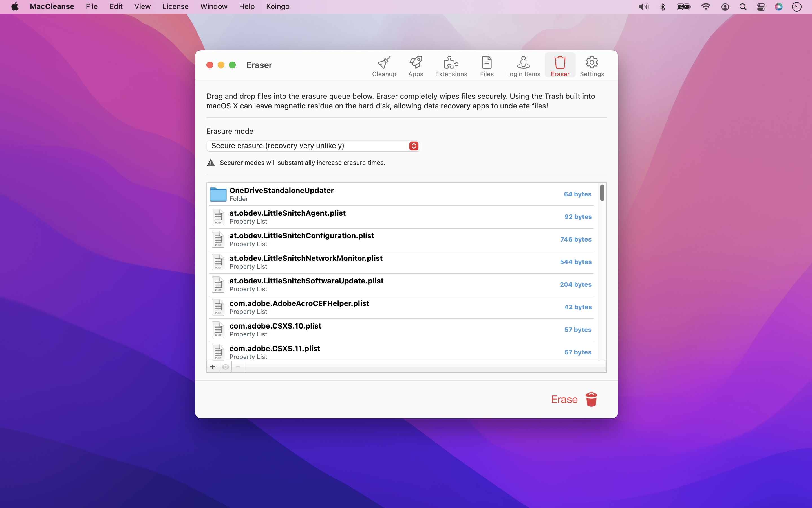Open the Apple menu
Image resolution: width=812 pixels, height=508 pixels.
pos(15,7)
